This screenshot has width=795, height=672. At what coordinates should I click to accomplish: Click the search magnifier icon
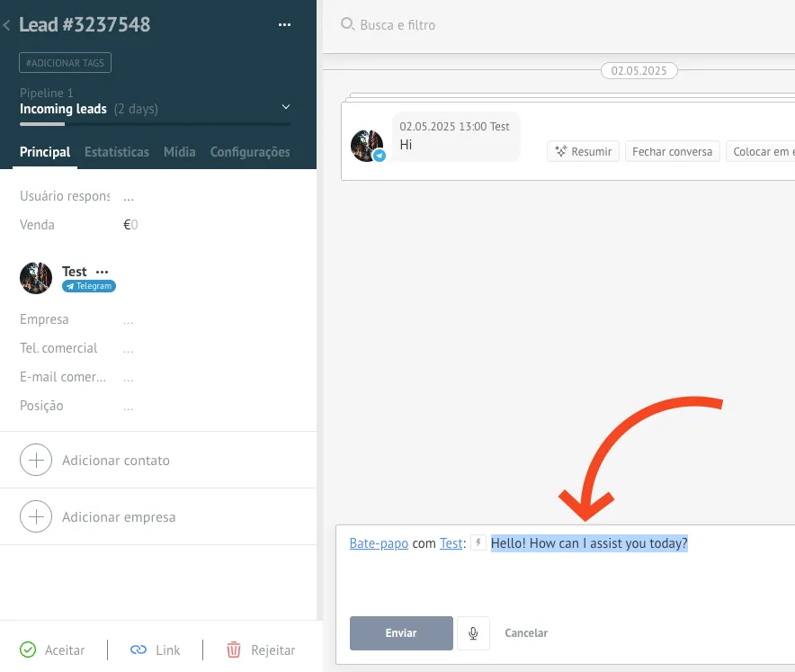[347, 25]
